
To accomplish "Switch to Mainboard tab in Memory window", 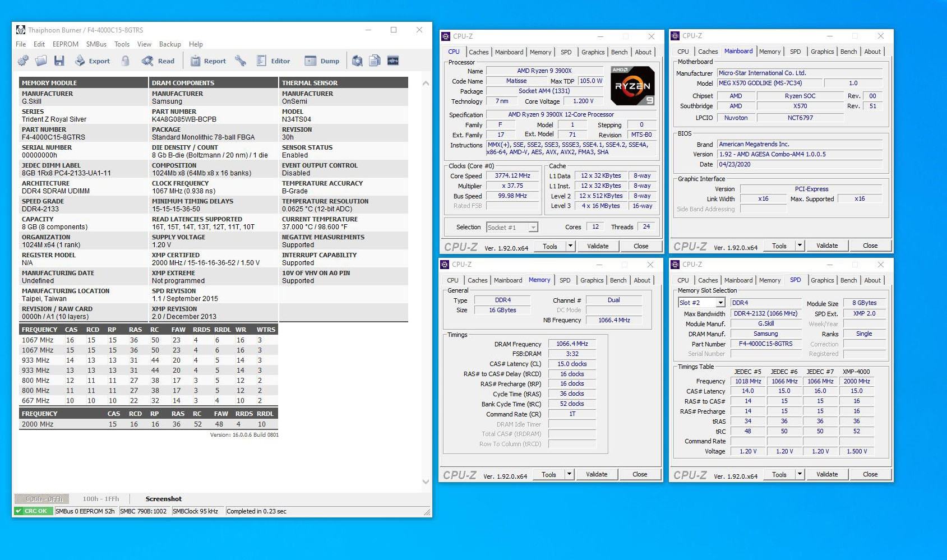I will click(507, 280).
